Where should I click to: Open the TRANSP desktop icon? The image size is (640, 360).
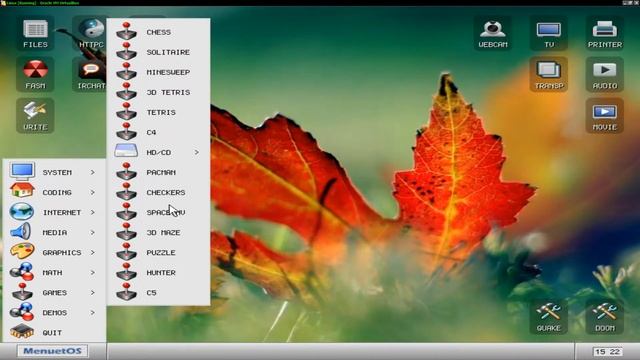(x=549, y=75)
